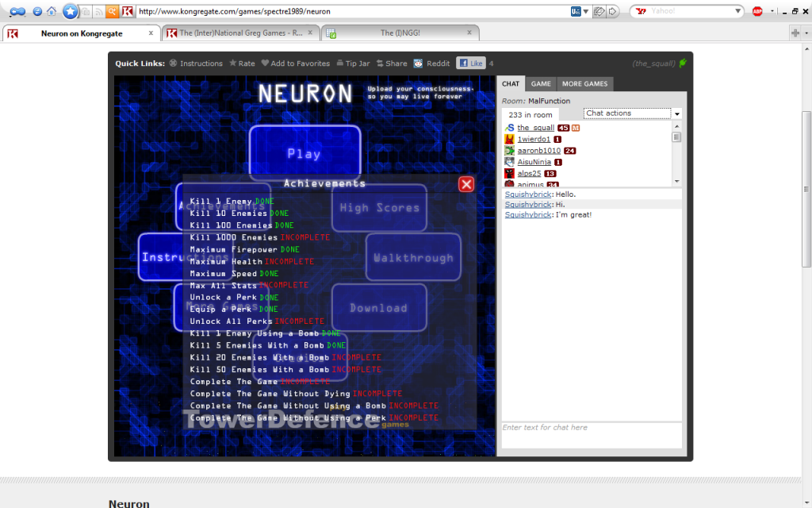The width and height of the screenshot is (812, 508).
Task: Click the user list scroll down arrow
Action: tap(676, 182)
